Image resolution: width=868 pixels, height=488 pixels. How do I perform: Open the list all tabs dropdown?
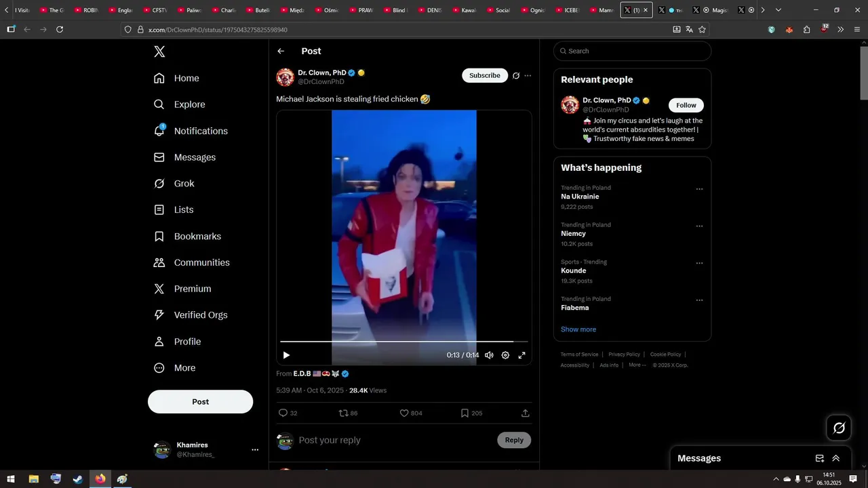778,10
